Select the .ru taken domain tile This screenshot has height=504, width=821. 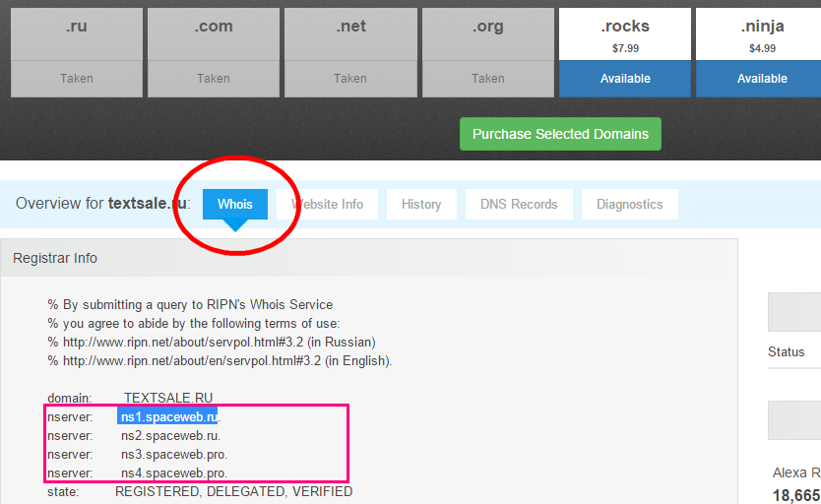pos(77,52)
